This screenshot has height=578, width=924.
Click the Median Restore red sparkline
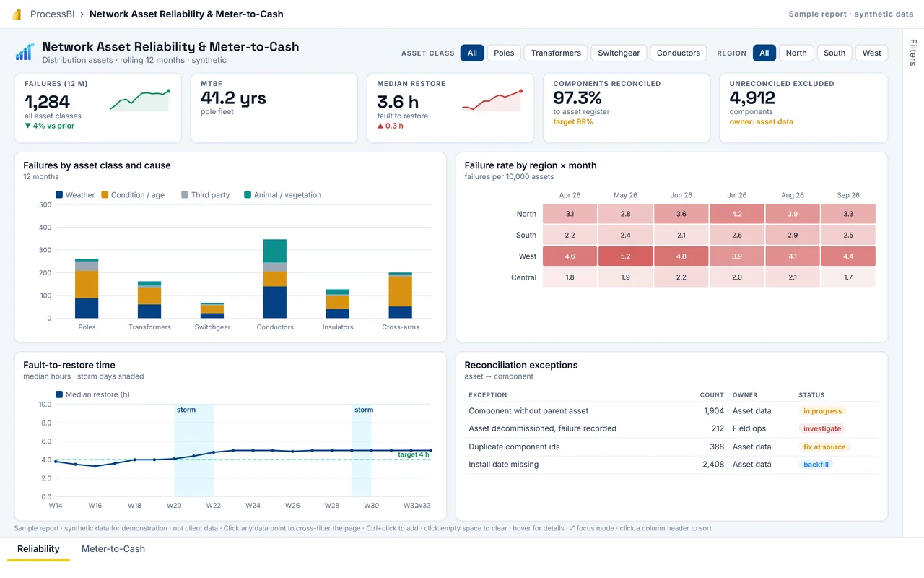492,100
